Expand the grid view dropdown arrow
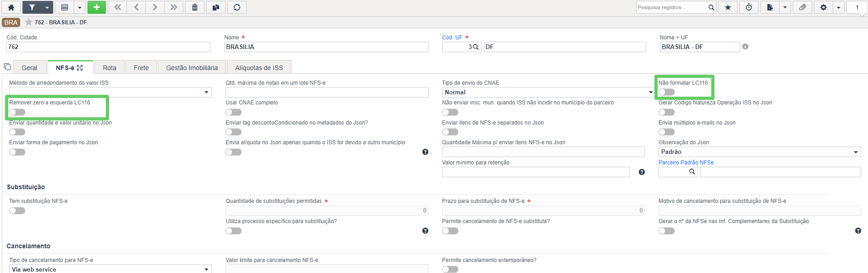Viewport: 868px width, 273px height. click(x=79, y=7)
